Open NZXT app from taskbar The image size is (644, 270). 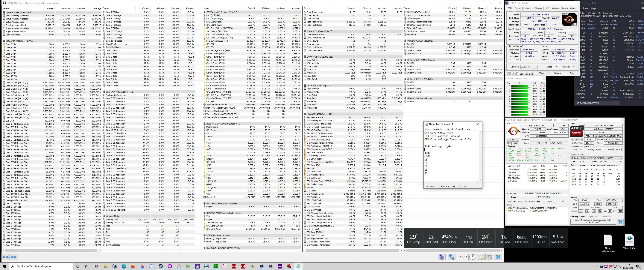280,266
